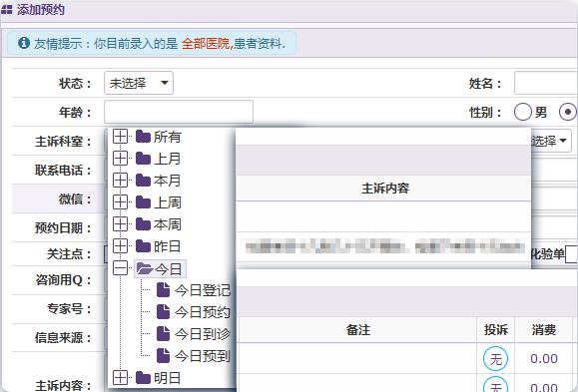This screenshot has height=392, width=578.
Task: Click the 今日到诊 document icon
Action: coord(163,334)
